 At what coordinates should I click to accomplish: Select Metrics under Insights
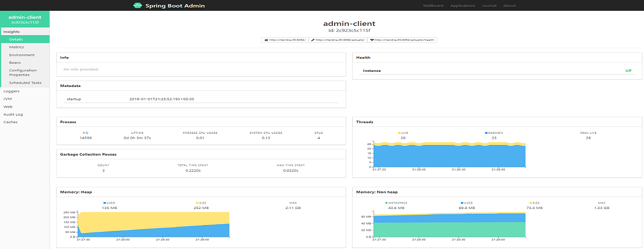tap(17, 47)
